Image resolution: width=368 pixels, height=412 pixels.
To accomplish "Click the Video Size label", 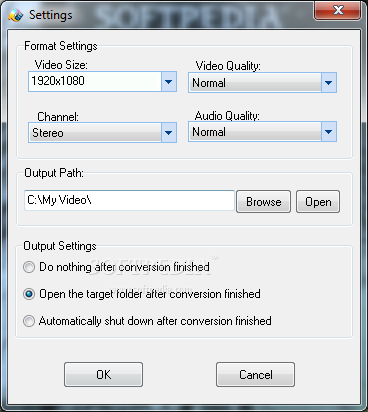I will (61, 65).
